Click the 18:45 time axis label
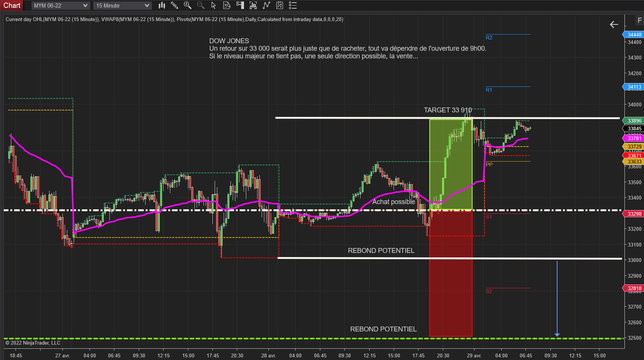 tap(16, 355)
